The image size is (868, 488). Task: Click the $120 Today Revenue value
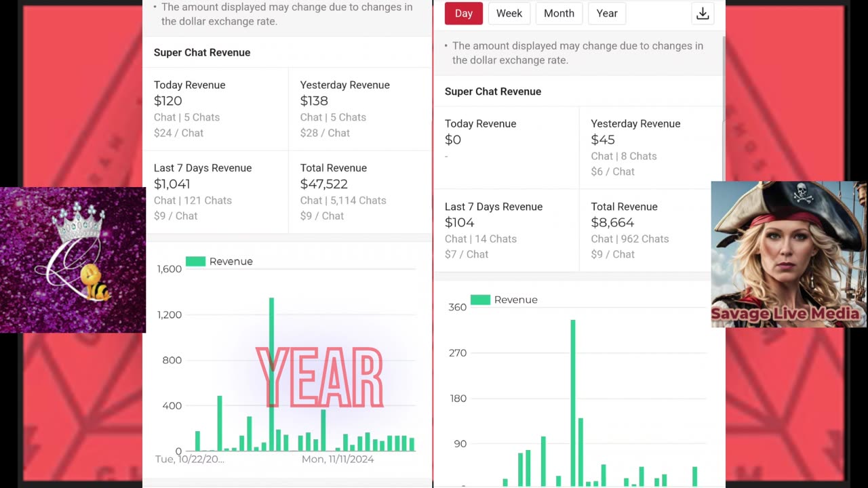(168, 101)
